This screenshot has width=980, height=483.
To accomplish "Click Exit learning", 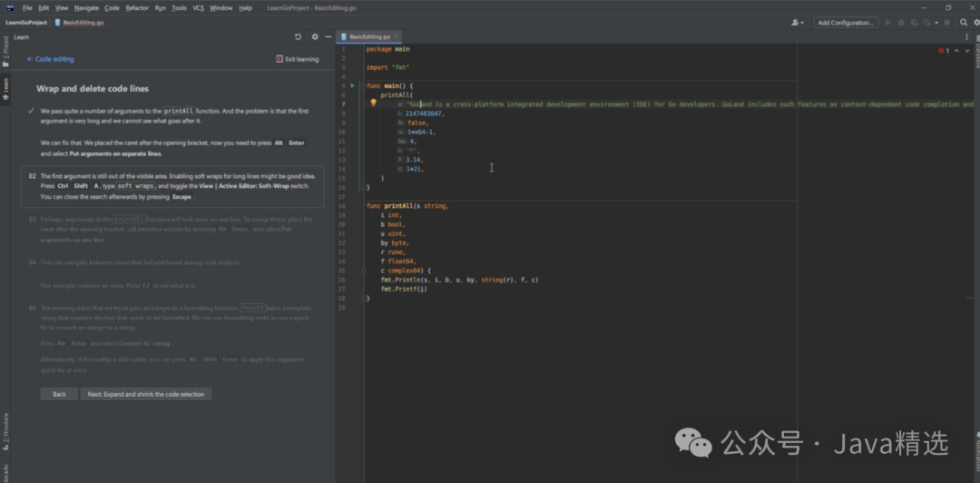I will [x=297, y=59].
